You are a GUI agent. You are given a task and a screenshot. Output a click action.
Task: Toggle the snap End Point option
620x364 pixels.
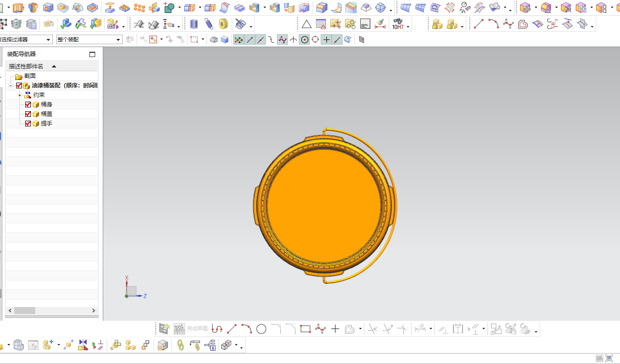coord(250,40)
